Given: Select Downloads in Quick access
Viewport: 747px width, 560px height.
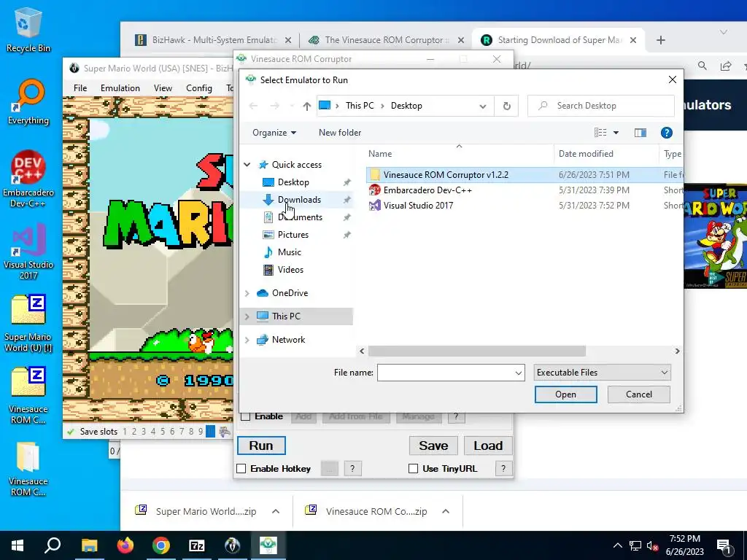Looking at the screenshot, I should click(298, 200).
